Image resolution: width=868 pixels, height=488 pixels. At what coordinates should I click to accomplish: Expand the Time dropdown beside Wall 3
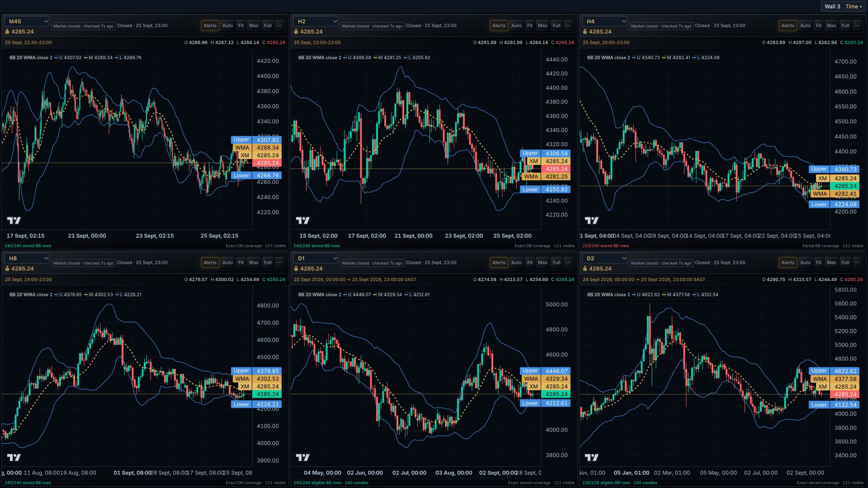pyautogui.click(x=854, y=6)
